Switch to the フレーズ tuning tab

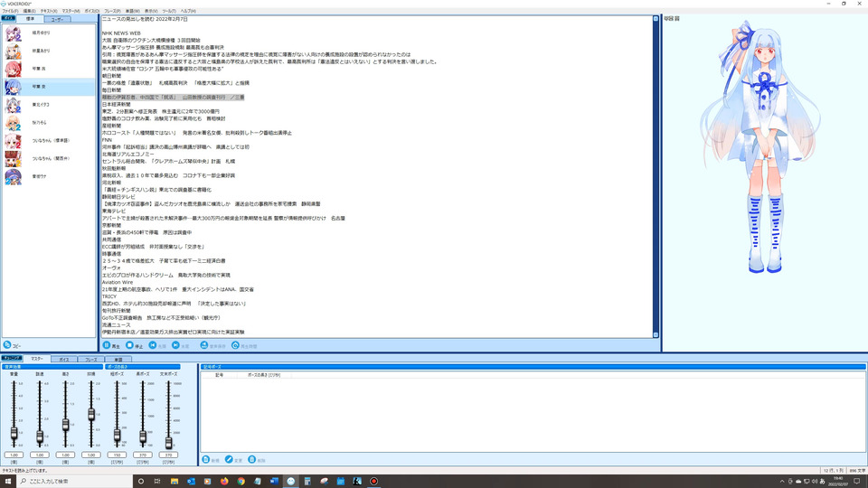(90, 359)
